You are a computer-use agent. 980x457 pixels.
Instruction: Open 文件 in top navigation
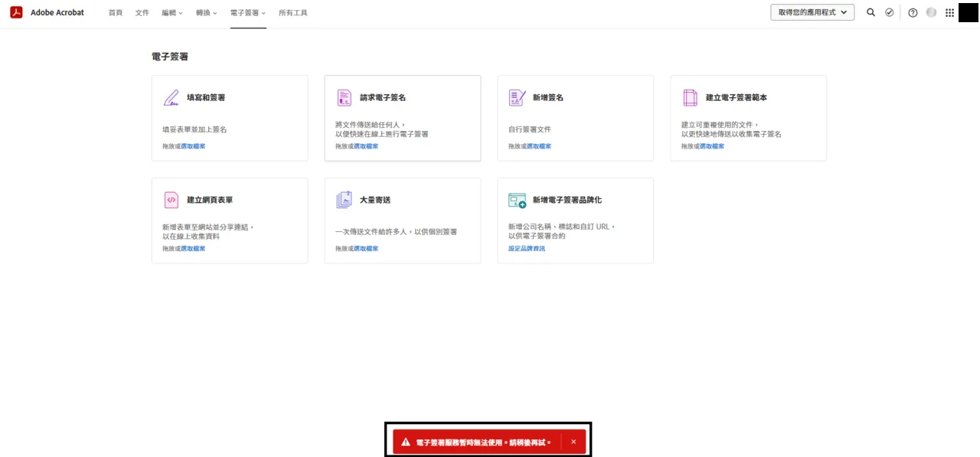click(x=142, y=13)
